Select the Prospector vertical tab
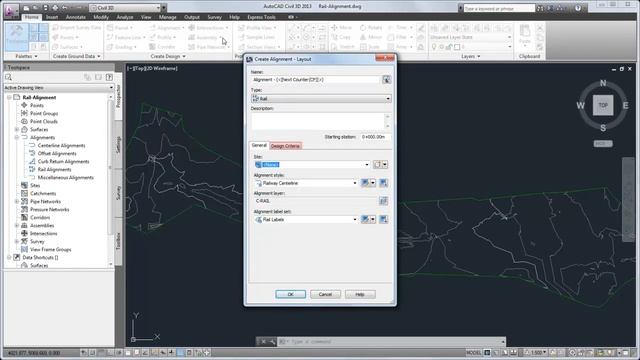The image size is (640, 360). click(x=118, y=96)
